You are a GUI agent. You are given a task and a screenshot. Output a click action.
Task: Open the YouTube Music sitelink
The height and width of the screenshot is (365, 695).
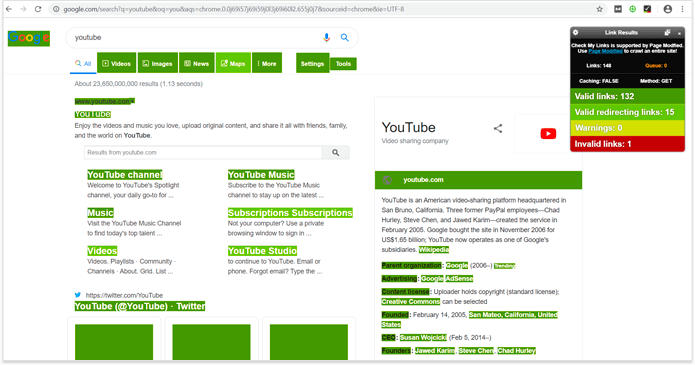261,175
